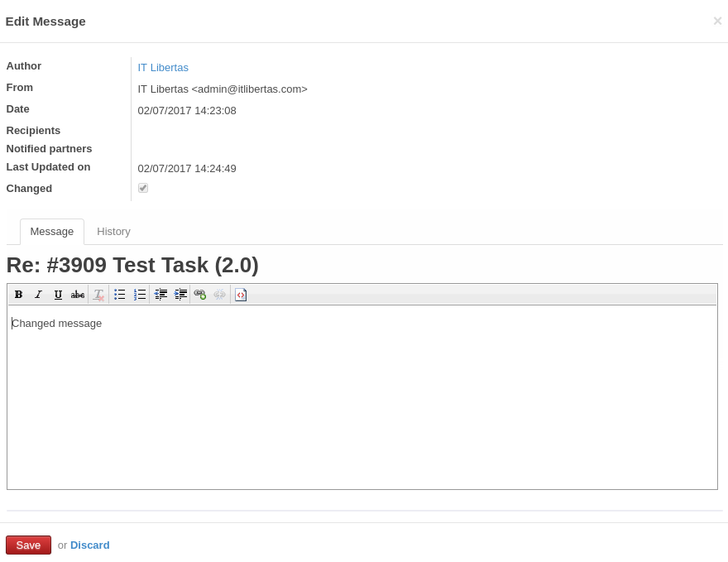Insert a numbered list
Screen dimensions: 728x562
tap(140, 295)
